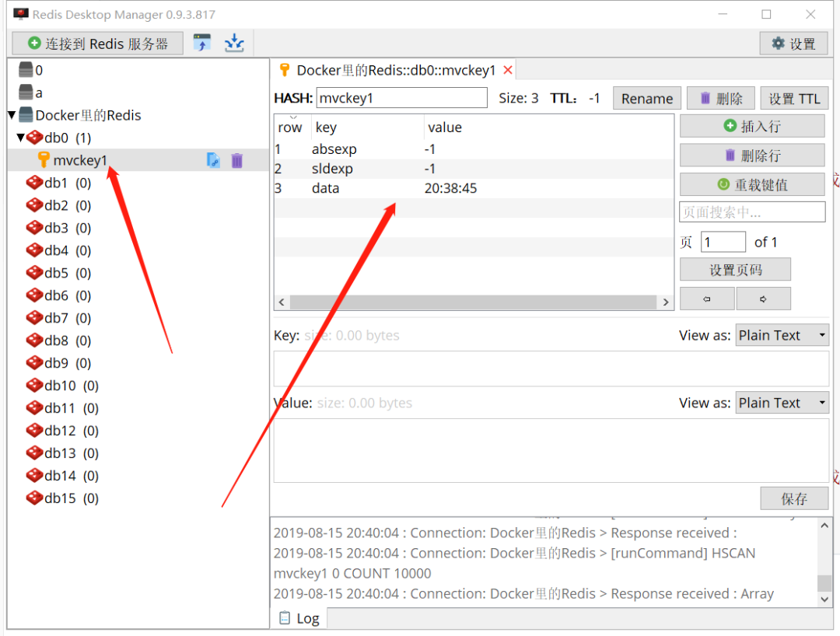Sort by the key column header
Image resolution: width=840 pixels, height=636 pixels.
coord(367,128)
